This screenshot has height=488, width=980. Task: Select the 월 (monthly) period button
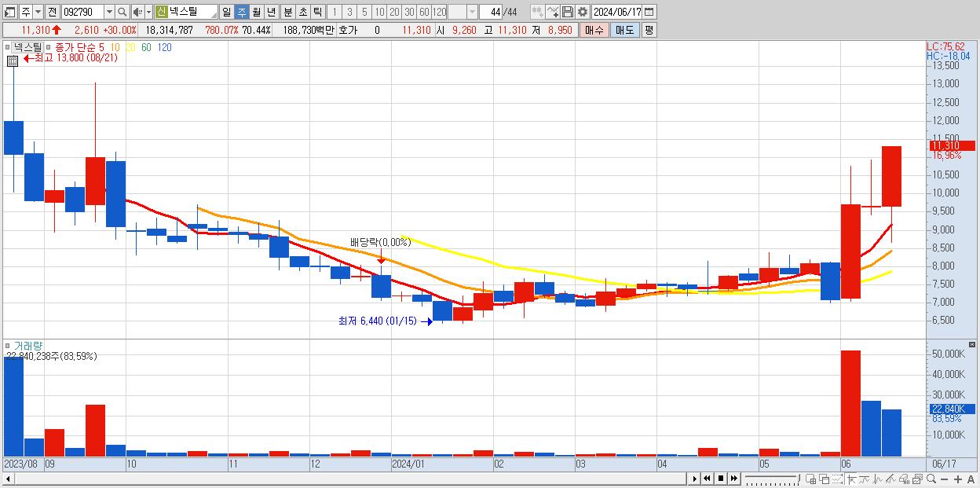tap(257, 12)
